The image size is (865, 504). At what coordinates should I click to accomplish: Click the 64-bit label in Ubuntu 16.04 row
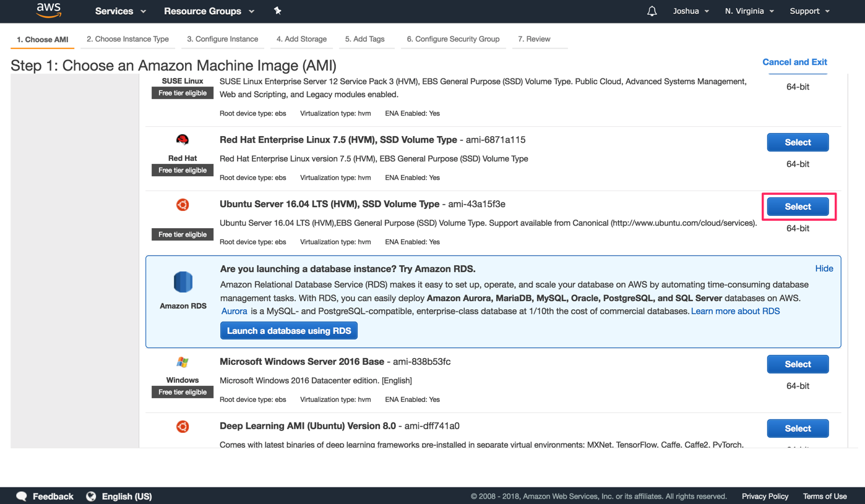click(798, 228)
